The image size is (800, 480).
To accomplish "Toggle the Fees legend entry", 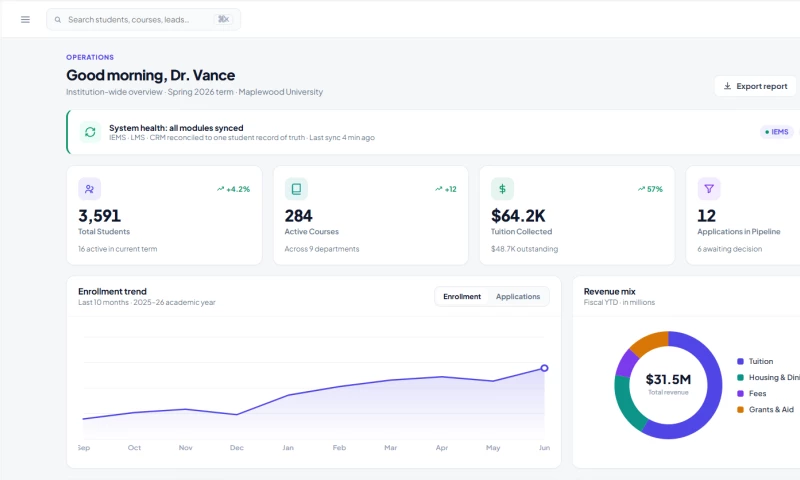I will tap(752, 393).
